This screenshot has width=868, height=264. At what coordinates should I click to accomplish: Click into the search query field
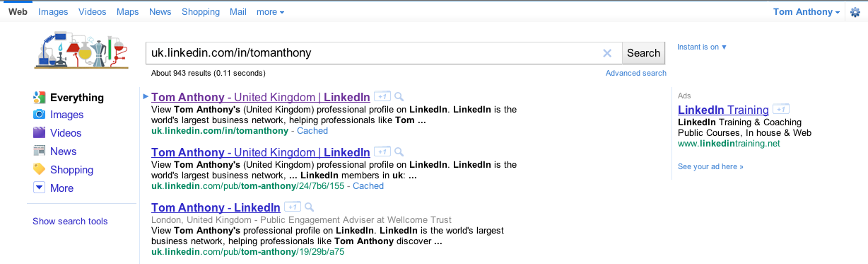click(373, 53)
